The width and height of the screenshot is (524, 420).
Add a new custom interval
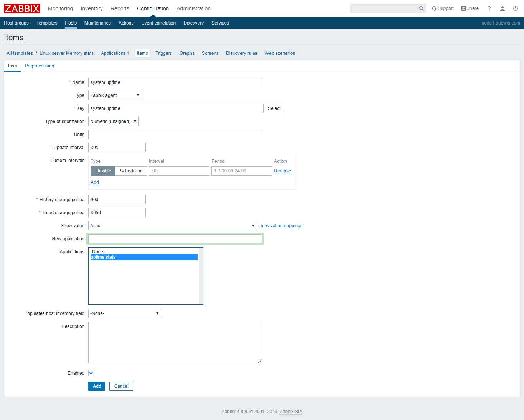95,182
